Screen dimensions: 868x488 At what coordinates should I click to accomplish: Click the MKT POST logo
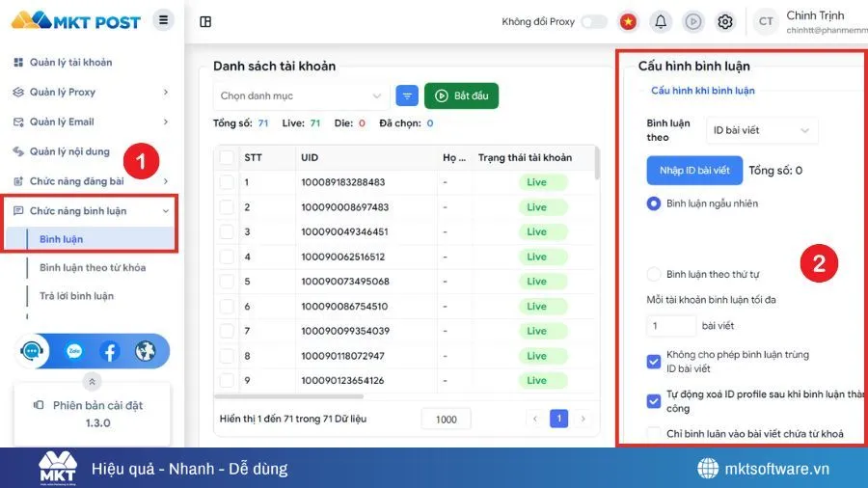[76, 20]
